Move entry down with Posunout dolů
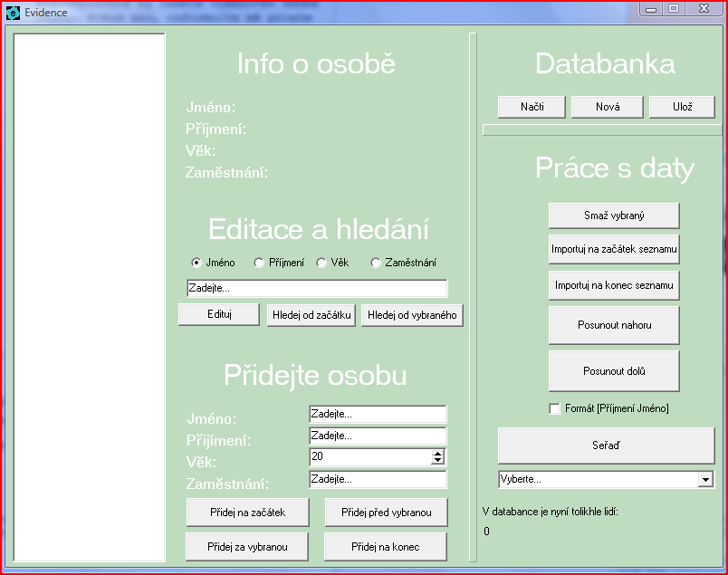This screenshot has width=728, height=575. pos(614,371)
